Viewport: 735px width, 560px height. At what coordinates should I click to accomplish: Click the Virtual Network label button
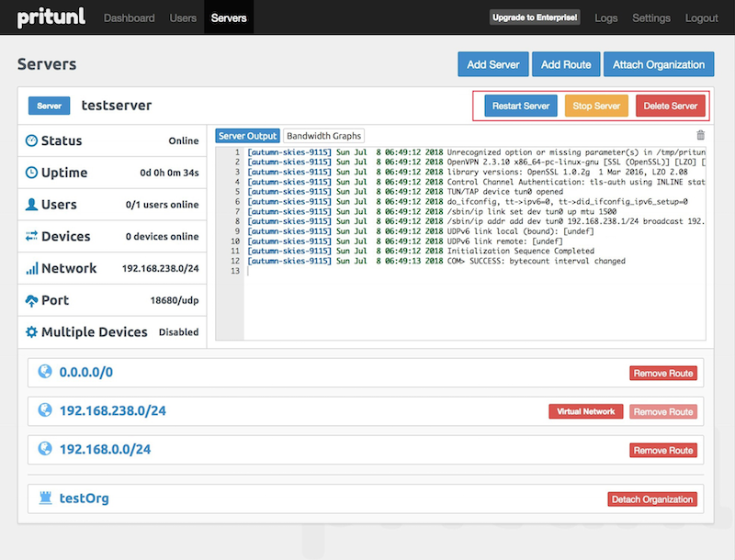pyautogui.click(x=586, y=411)
